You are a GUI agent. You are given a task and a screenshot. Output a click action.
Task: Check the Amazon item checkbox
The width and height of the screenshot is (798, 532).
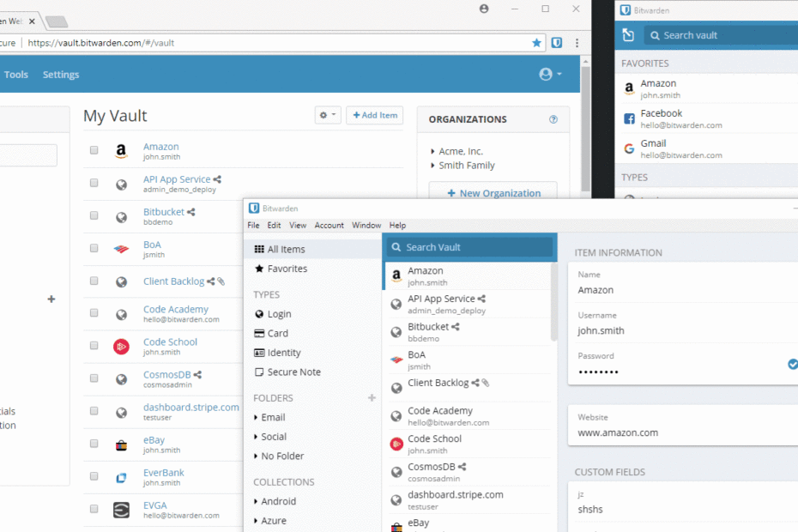pyautogui.click(x=94, y=151)
